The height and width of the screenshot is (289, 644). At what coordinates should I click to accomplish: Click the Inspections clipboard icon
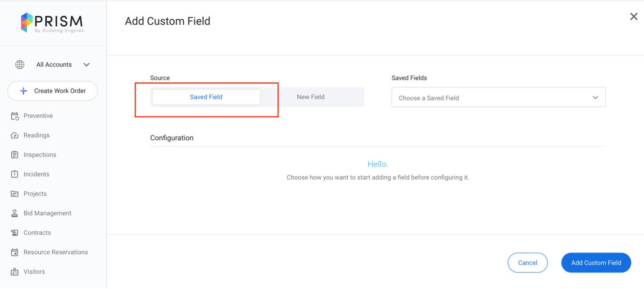[x=14, y=155]
